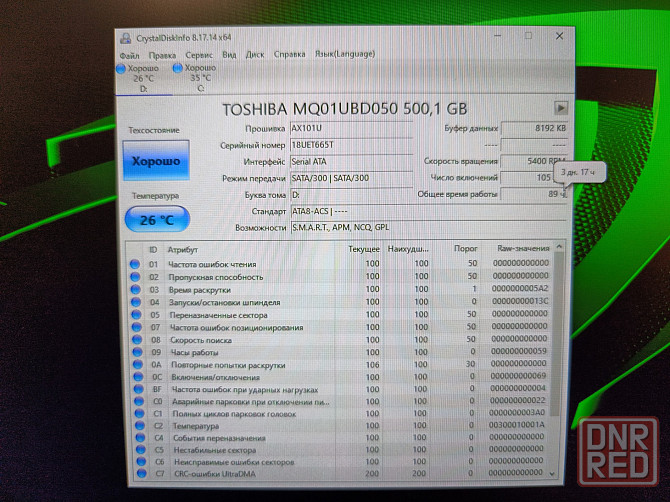Click the Raw-значения column header
The image size is (670, 502).
click(522, 249)
